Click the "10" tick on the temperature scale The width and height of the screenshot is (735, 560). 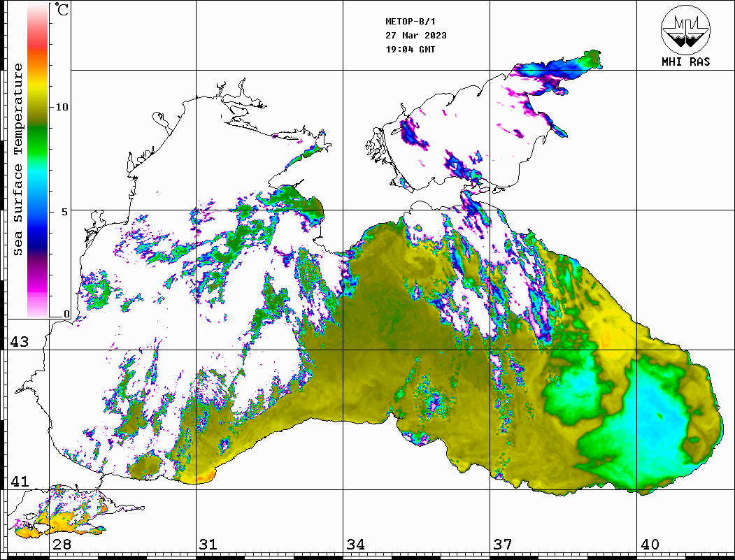click(x=62, y=107)
